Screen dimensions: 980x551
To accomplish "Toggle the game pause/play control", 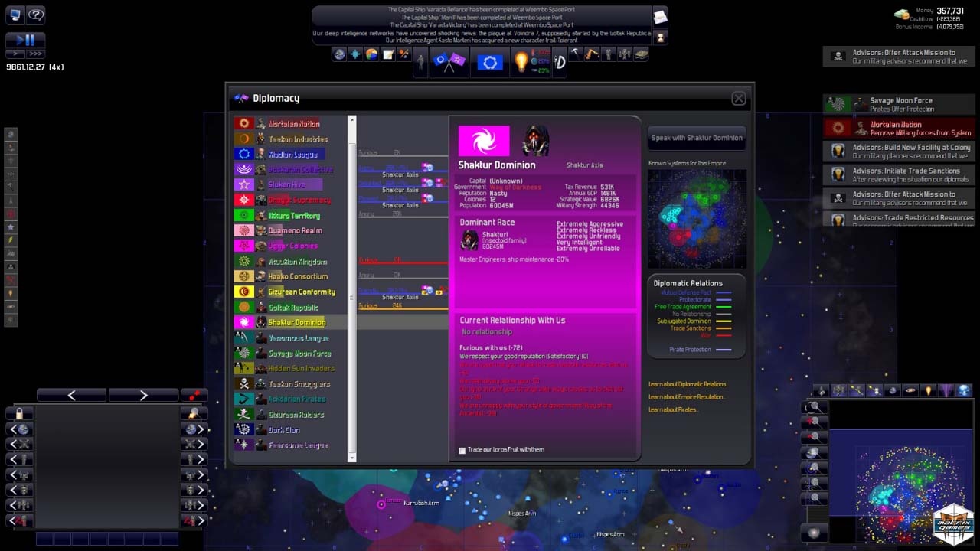I will click(x=25, y=40).
